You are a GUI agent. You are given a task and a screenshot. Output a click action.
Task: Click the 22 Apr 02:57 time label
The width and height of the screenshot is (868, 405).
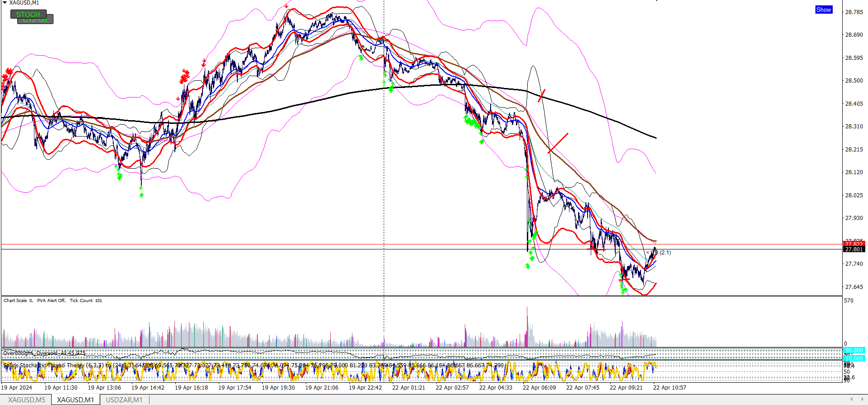click(x=452, y=387)
